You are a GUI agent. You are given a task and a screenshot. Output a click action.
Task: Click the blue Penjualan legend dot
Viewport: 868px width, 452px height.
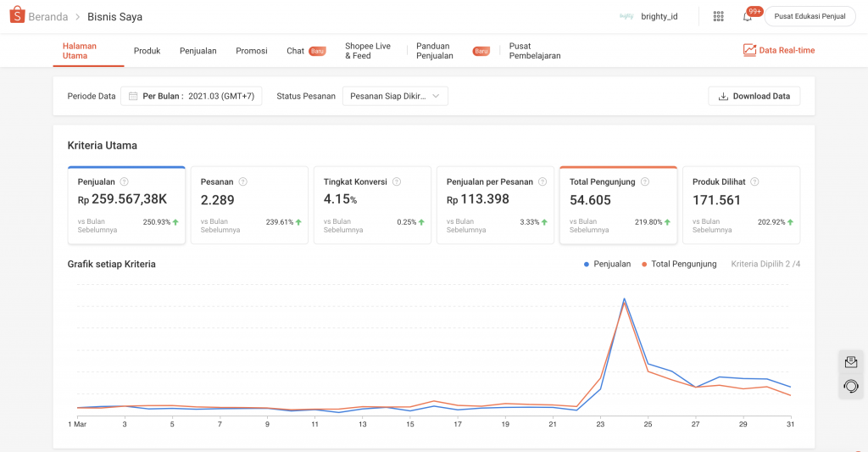point(587,265)
